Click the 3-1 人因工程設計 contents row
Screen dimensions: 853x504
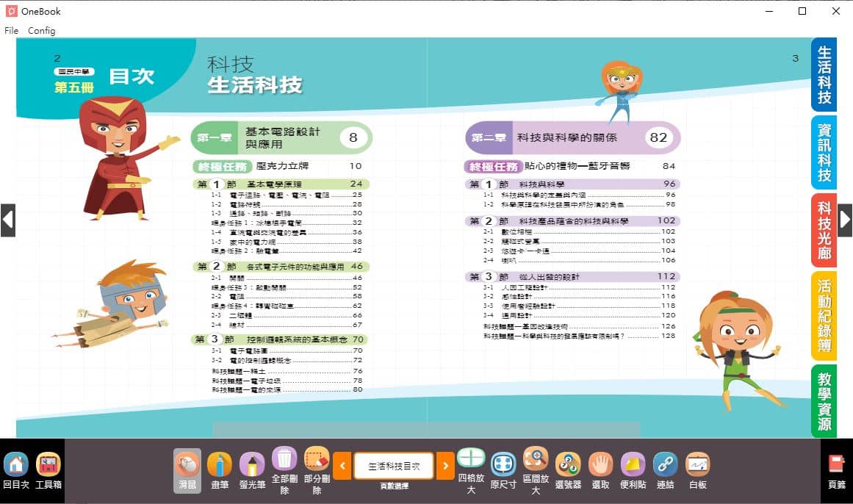[580, 287]
